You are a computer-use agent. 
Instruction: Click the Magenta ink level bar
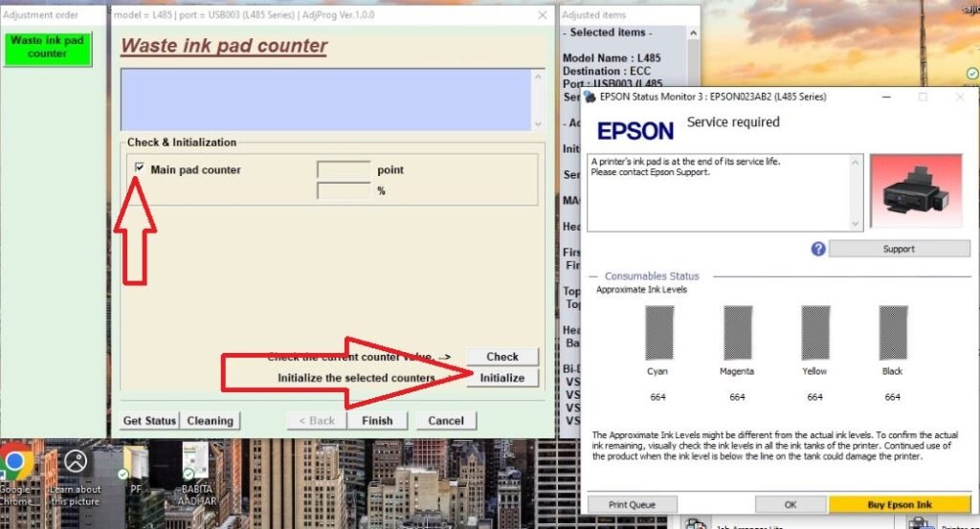click(x=738, y=333)
